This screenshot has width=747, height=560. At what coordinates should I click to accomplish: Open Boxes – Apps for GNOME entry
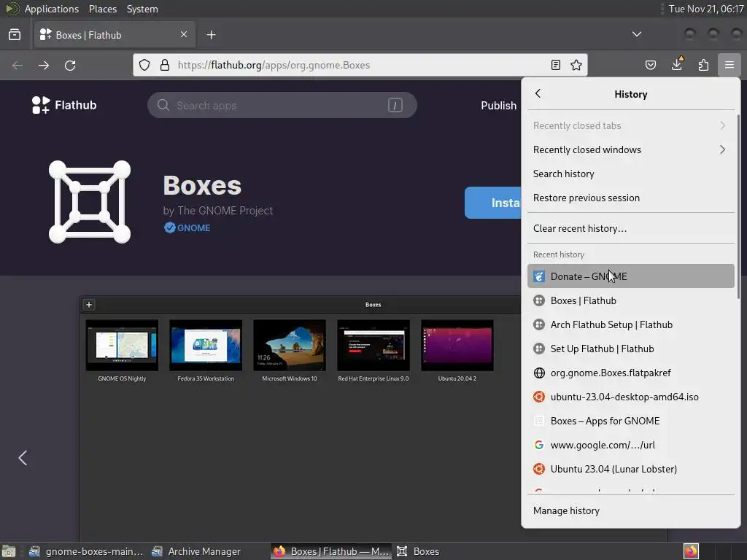click(630, 421)
